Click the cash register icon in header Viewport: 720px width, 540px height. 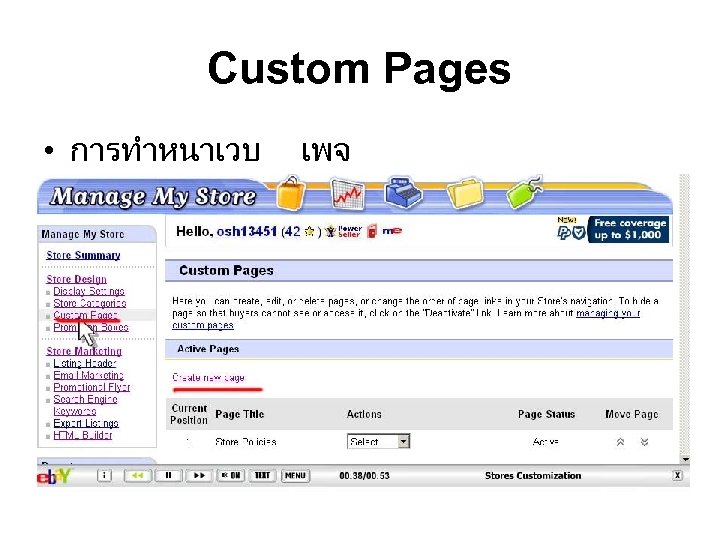point(403,191)
